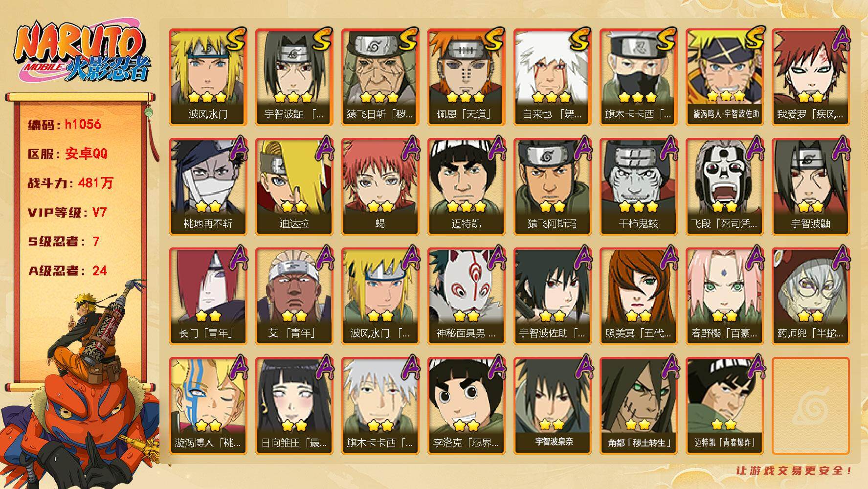Select the 波风水门 S-rank ninja card

208,77
